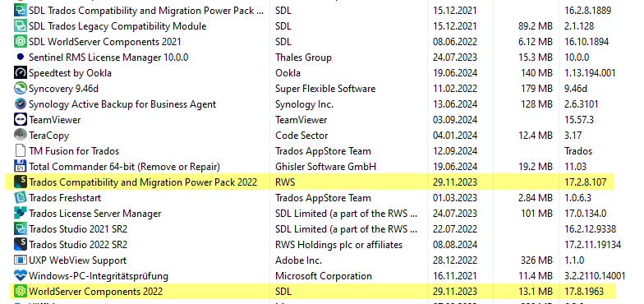
Task: Click publisher Super Flexible Software
Action: (325, 89)
